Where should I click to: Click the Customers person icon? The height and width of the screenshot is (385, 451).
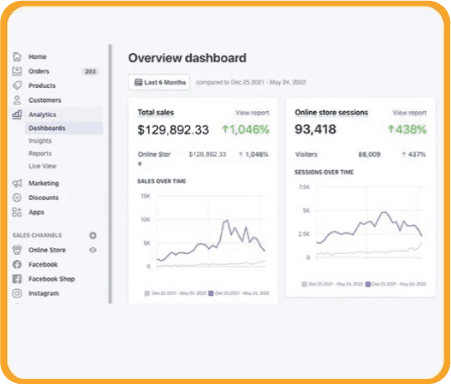coord(17,100)
